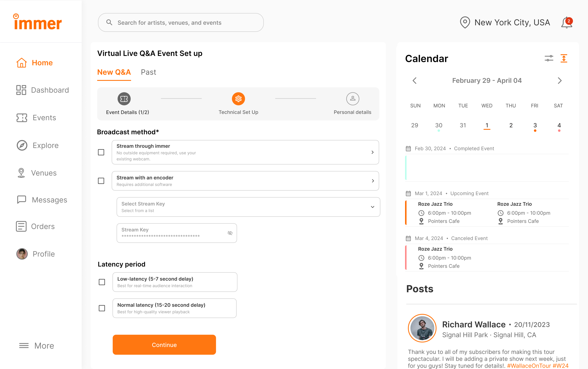
Task: Expand the Stream with an encoder option
Action: [x=373, y=181]
